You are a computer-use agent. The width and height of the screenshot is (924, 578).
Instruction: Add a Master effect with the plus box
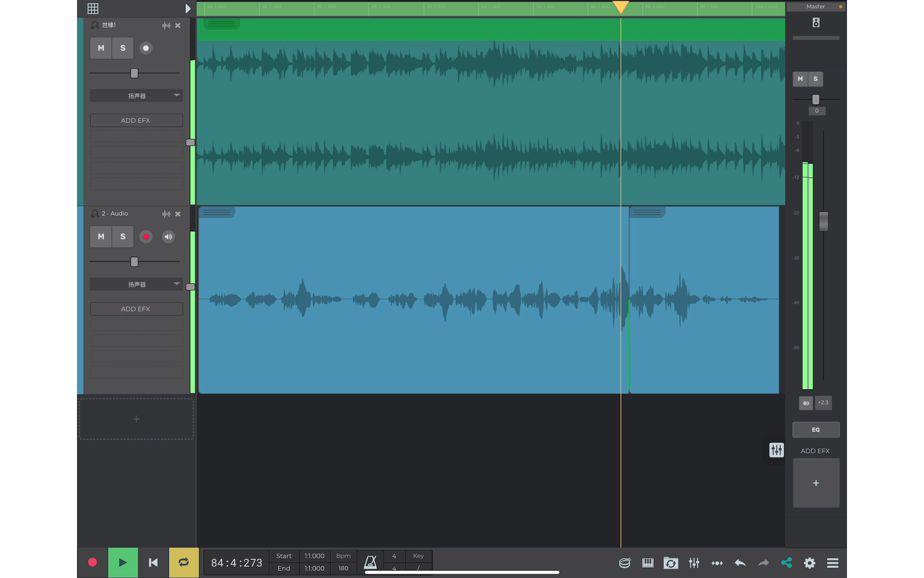[x=816, y=483]
